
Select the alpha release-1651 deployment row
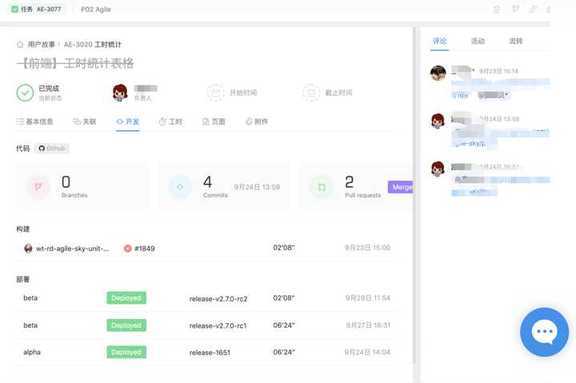tap(204, 352)
